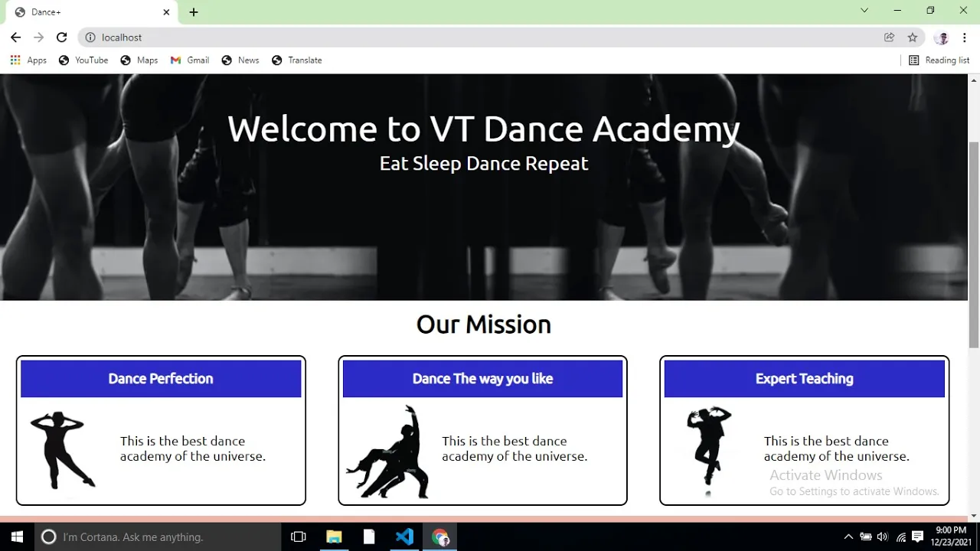The width and height of the screenshot is (980, 551).
Task: Open the Translate bookmark
Action: click(x=297, y=60)
